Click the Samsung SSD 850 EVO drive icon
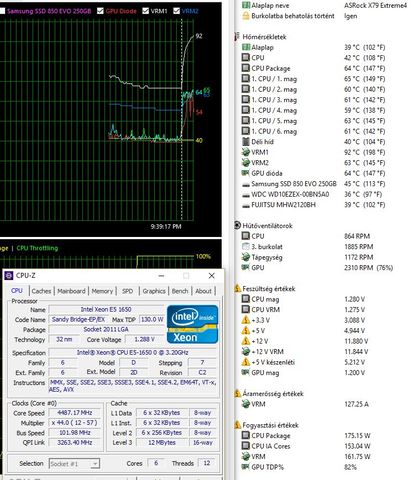 (246, 184)
